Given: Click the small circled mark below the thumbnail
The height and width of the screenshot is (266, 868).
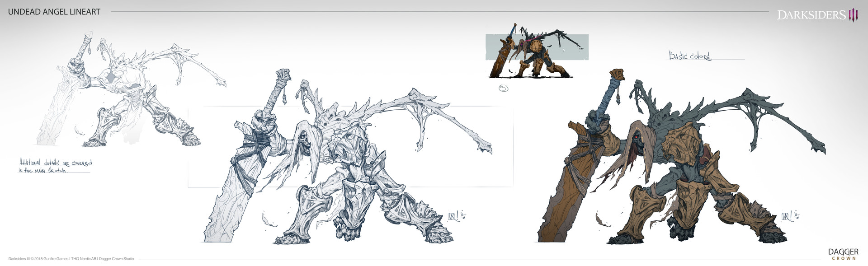Looking at the screenshot, I should point(503,88).
